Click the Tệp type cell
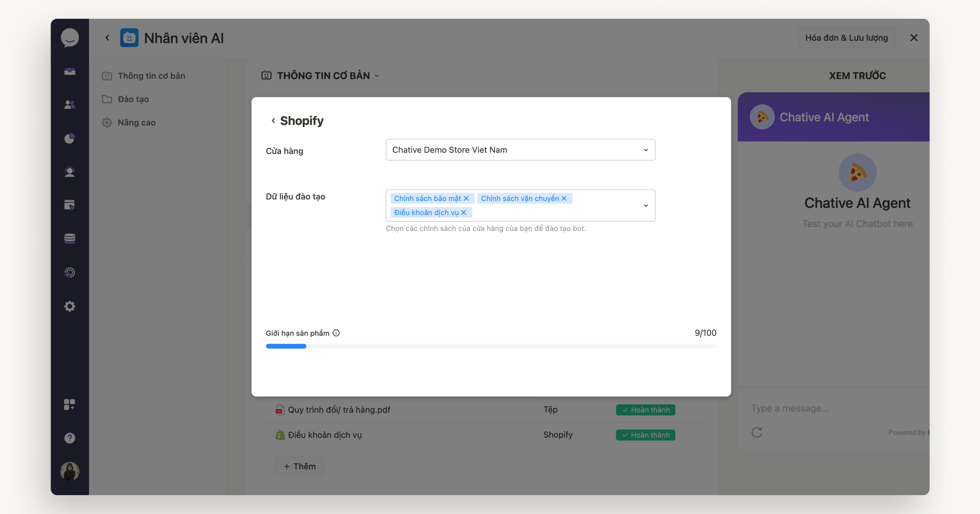 tap(550, 410)
